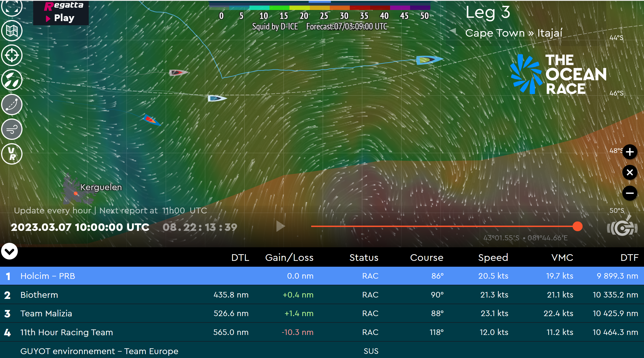The image size is (644, 358).
Task: Select the Holcim – PRB leaderboard row
Action: 322,276
